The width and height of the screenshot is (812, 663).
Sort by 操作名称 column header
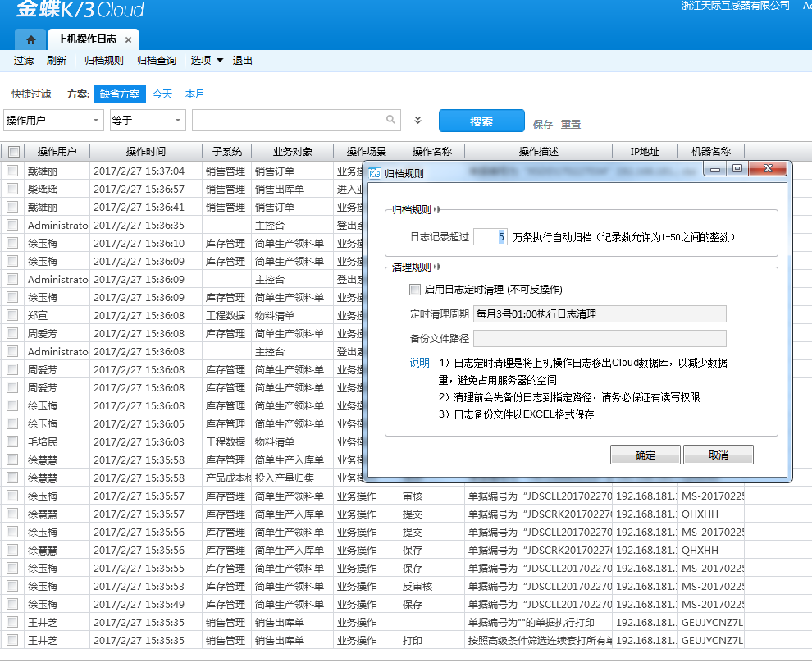point(432,152)
